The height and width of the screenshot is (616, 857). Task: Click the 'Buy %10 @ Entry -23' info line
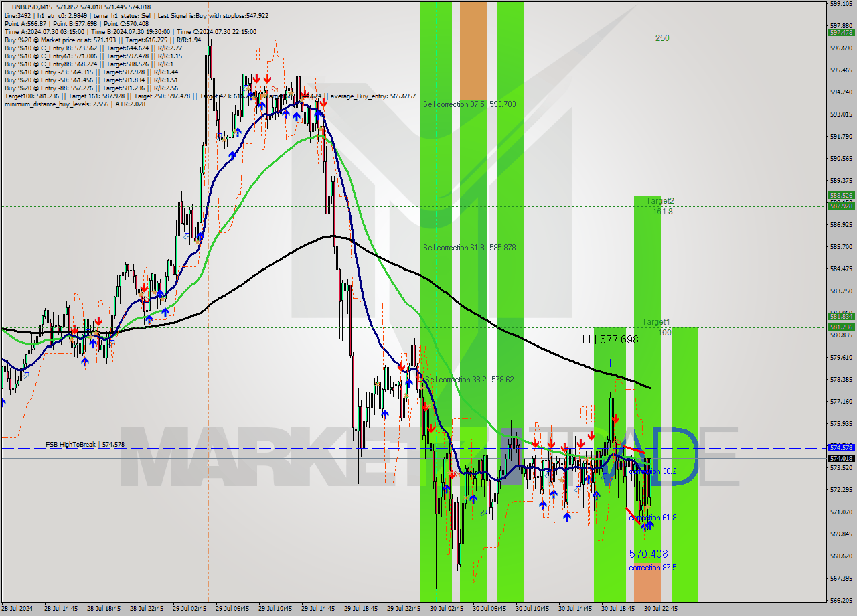click(91, 72)
